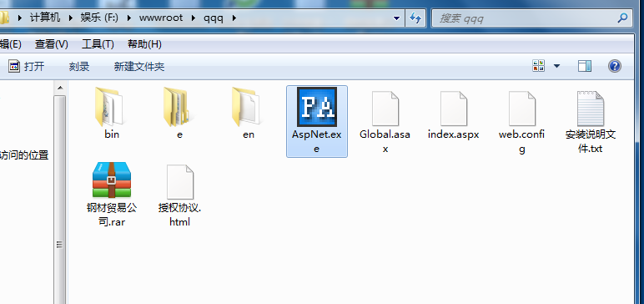Click the index.aspx file name label
Viewport: 644px width, 304px height.
(x=454, y=134)
